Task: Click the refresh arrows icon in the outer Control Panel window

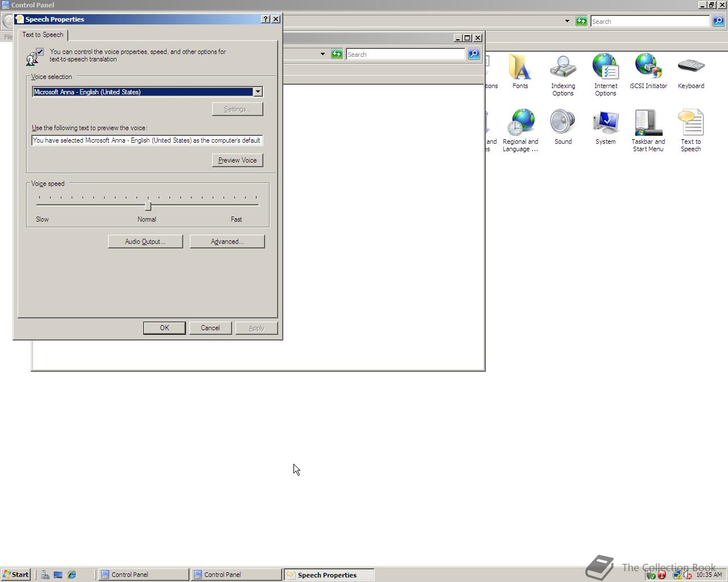Action: (581, 21)
